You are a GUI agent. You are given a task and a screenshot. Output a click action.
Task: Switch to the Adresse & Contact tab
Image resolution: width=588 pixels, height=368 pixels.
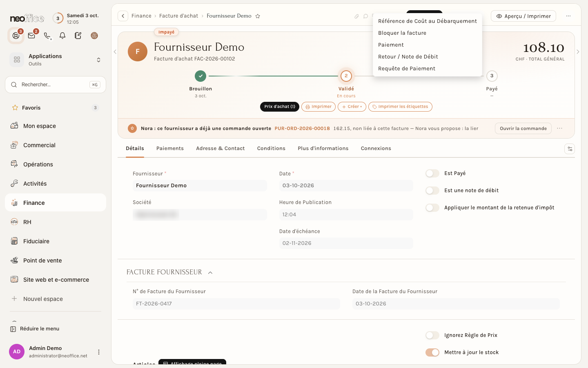(x=220, y=148)
